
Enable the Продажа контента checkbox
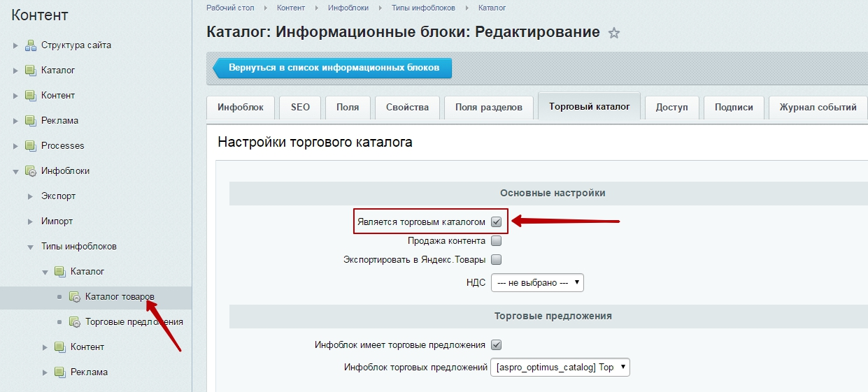497,241
